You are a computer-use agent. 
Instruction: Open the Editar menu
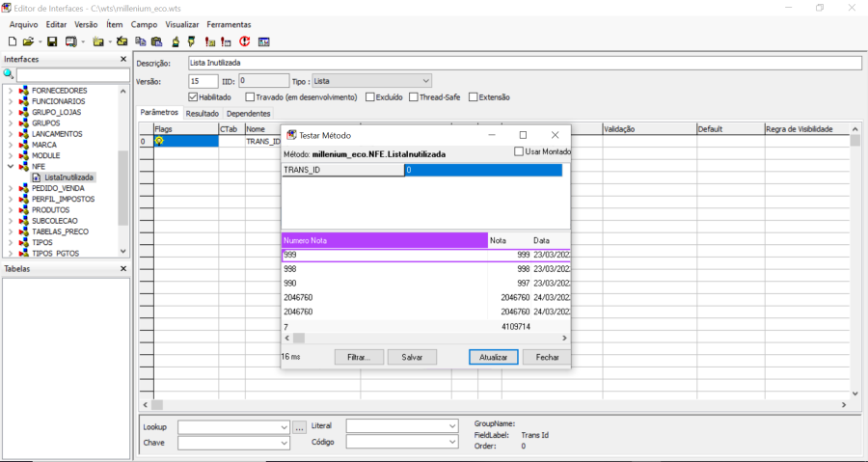pyautogui.click(x=56, y=24)
